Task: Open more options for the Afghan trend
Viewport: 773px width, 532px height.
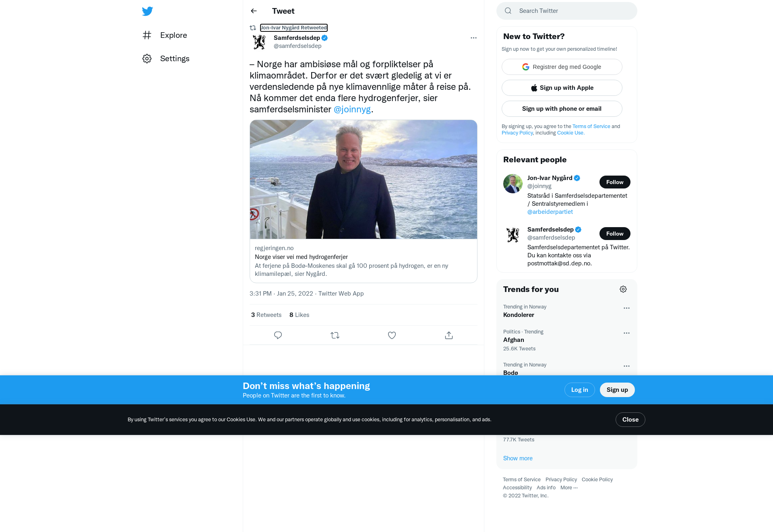Action: click(626, 333)
